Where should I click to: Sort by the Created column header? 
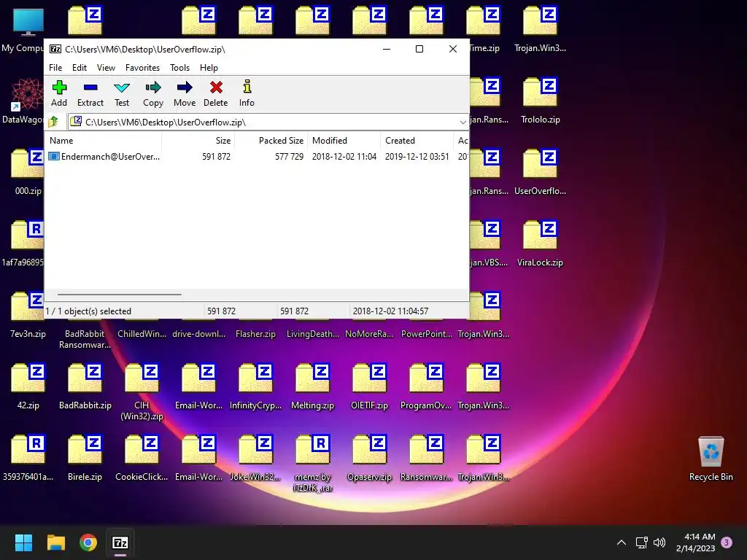pos(417,141)
